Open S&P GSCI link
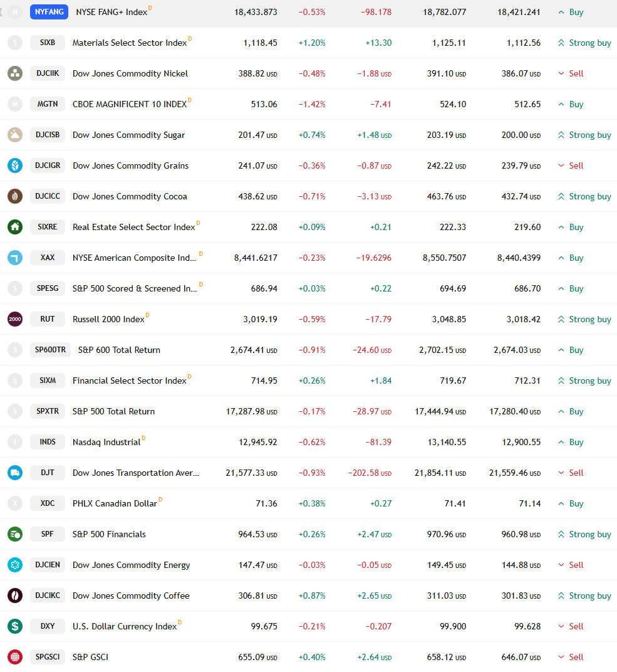Viewport: 617px width, 672px height. click(x=90, y=657)
